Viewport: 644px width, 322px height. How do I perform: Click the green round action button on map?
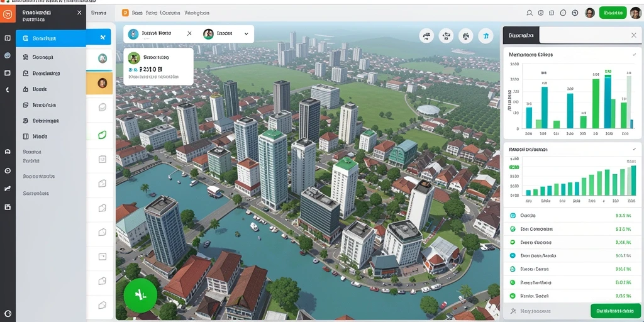point(140,296)
